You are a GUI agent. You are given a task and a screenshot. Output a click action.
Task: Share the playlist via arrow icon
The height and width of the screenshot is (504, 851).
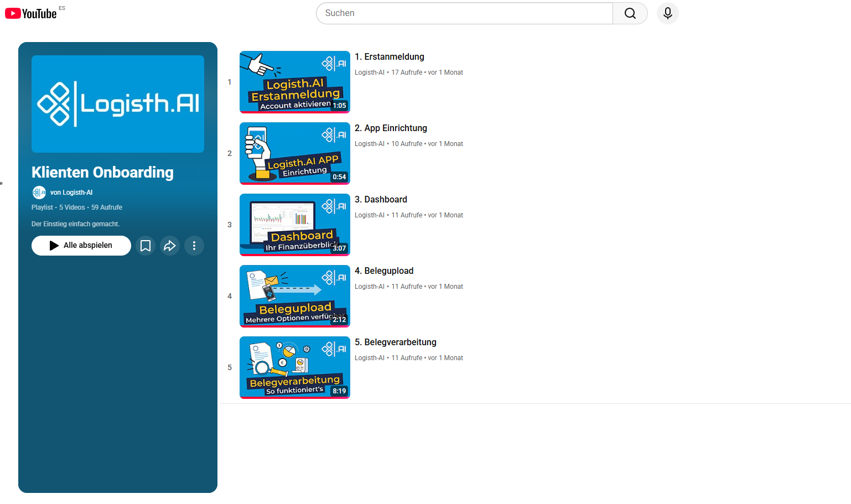point(170,246)
